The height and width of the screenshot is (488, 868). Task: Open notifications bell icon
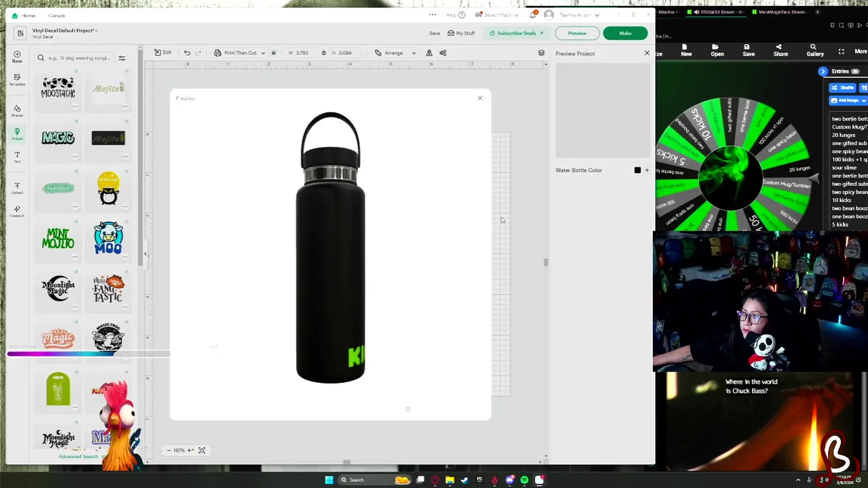click(533, 15)
